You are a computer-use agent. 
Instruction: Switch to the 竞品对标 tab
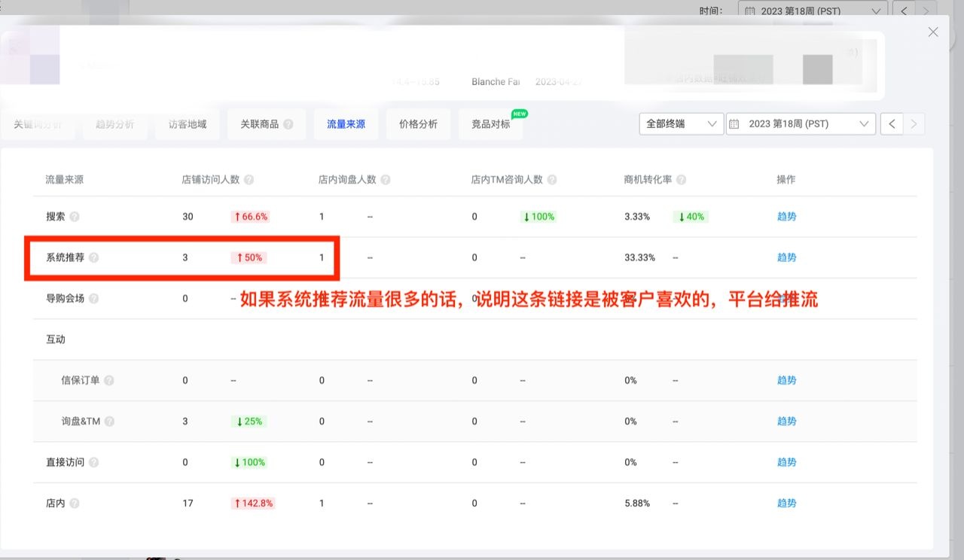(x=490, y=124)
